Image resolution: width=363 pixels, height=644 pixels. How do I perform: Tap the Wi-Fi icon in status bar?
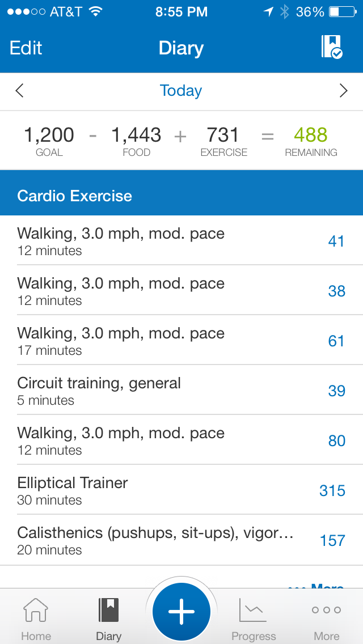96,12
